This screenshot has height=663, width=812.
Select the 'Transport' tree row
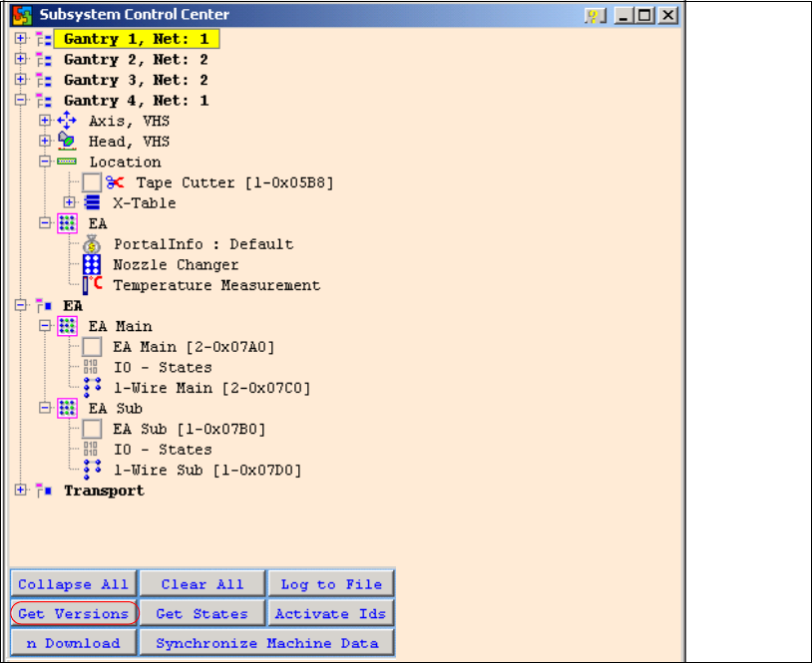click(x=104, y=491)
